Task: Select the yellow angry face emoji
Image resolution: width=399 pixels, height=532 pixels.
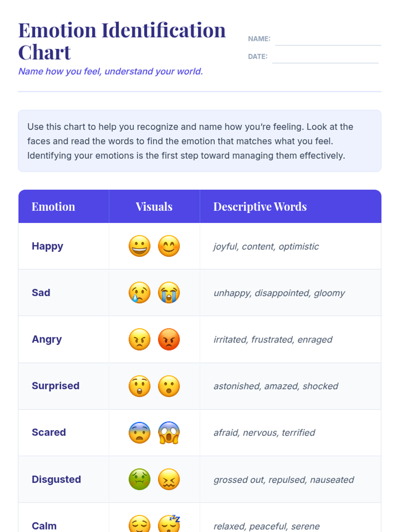Action: pos(140,339)
